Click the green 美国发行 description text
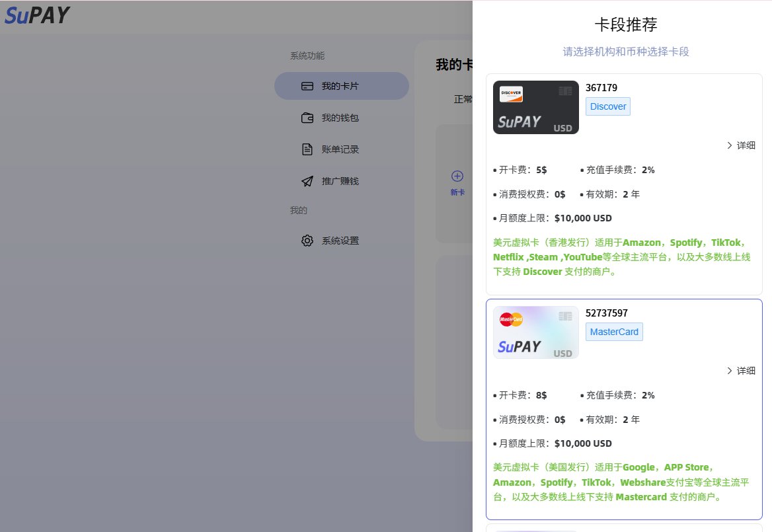This screenshot has height=532, width=772. [622, 482]
